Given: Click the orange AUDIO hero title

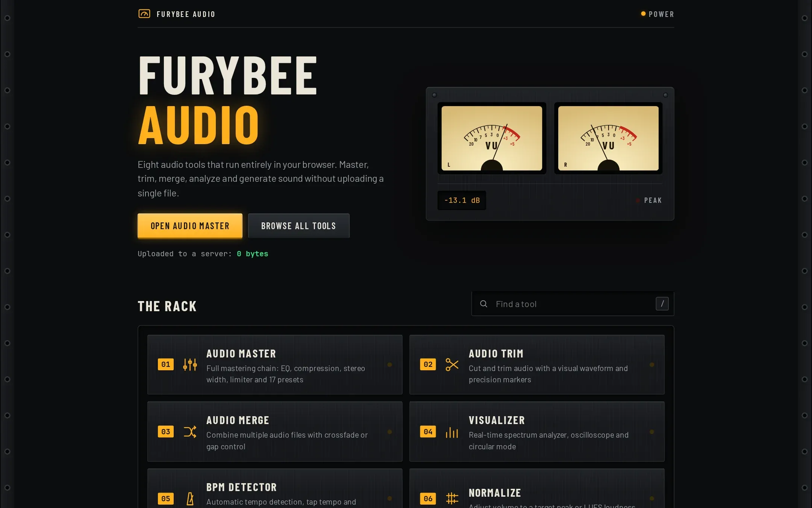Looking at the screenshot, I should [x=198, y=125].
